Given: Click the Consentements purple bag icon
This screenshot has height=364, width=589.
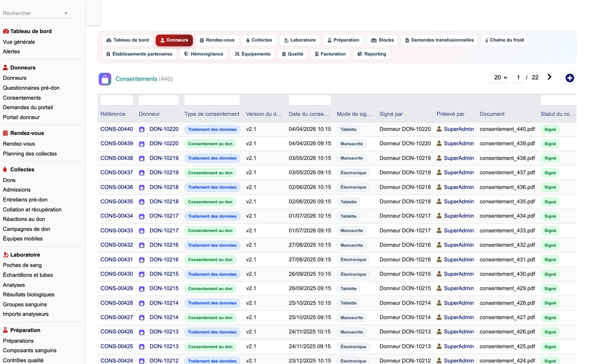Looking at the screenshot, I should click(x=105, y=79).
